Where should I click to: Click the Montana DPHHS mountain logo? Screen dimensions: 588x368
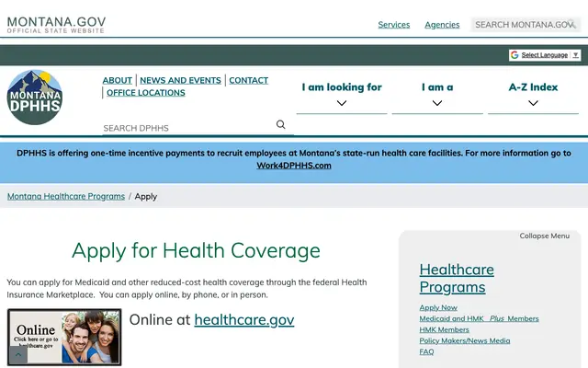pyautogui.click(x=35, y=98)
